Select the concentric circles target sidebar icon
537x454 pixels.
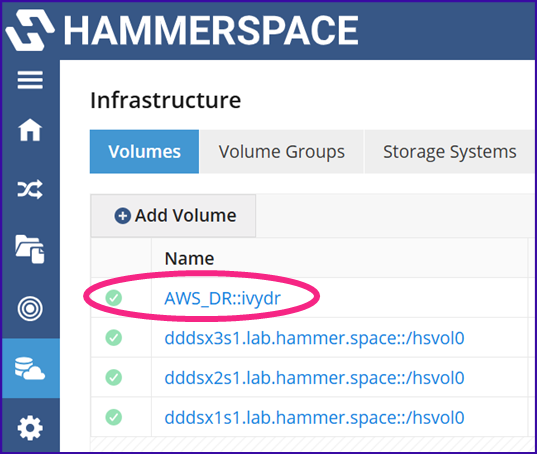point(30,308)
